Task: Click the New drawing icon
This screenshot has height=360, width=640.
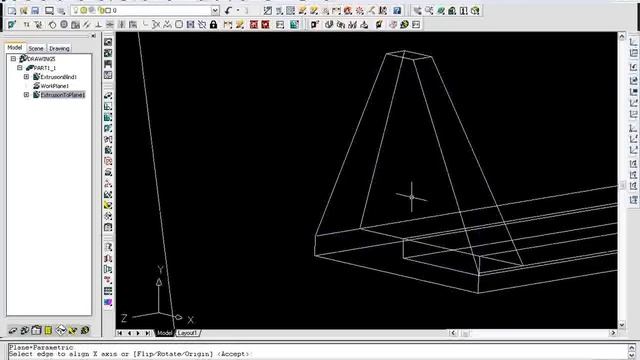Action: [12, 11]
